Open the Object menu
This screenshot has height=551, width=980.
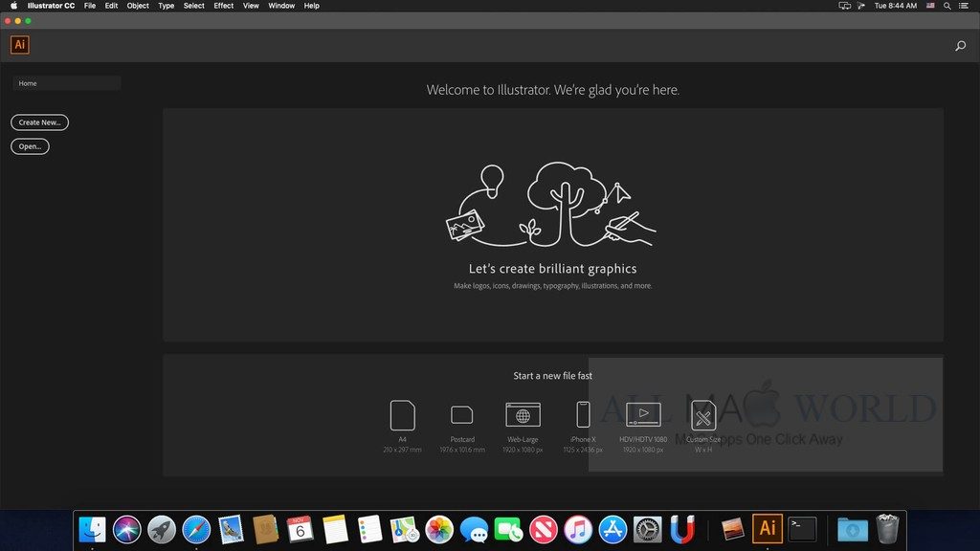[x=138, y=6]
